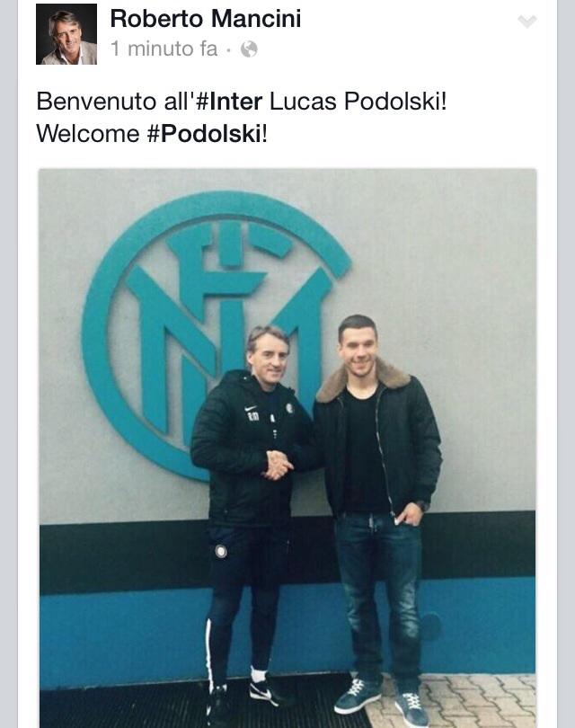Tap the round badge on the black trousers
Image resolution: width=575 pixels, height=728 pixels.
[x=221, y=551]
